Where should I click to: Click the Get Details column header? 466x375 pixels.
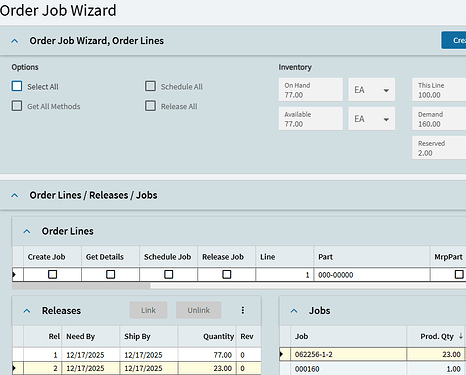pos(110,257)
